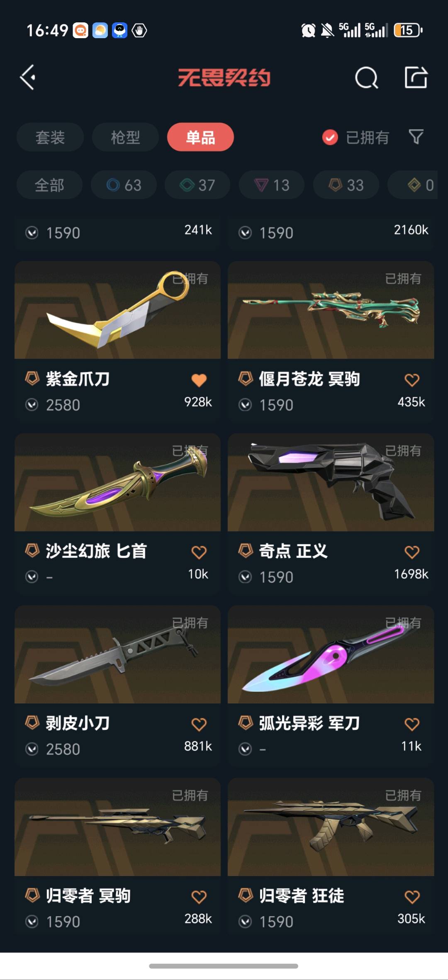Open the 归零者 冥驹 sniper thumbnail

pyautogui.click(x=117, y=827)
